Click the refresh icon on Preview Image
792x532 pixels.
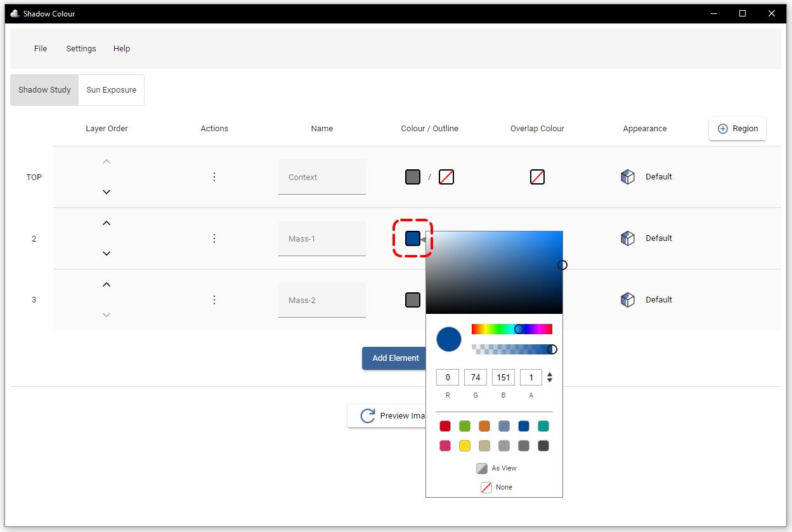pos(368,416)
